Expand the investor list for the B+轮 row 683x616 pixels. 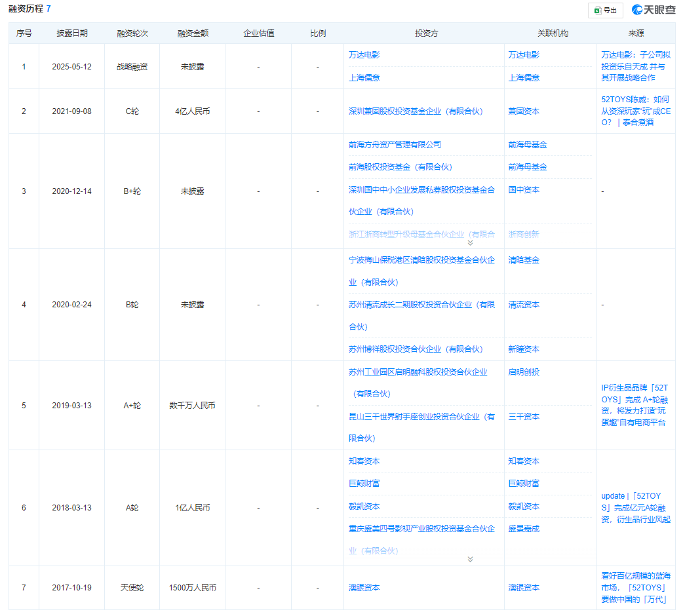470,243
